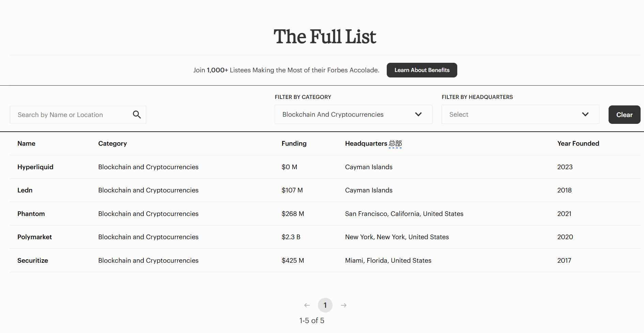Click the Category column header
The height and width of the screenshot is (333, 644).
[x=112, y=144]
